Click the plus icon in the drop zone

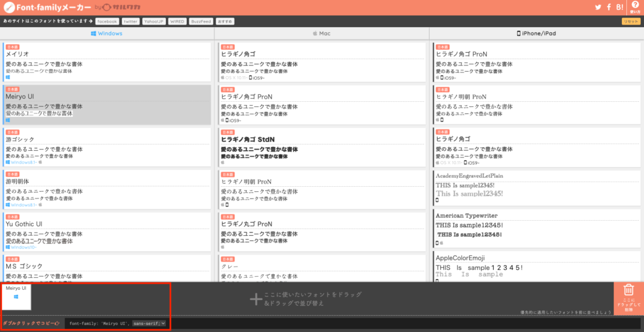click(256, 299)
